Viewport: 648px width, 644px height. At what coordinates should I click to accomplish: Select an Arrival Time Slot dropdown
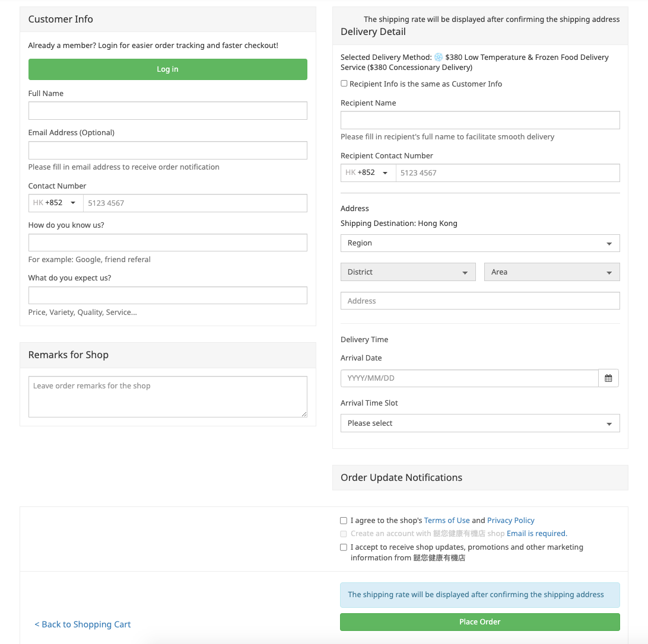pyautogui.click(x=480, y=423)
